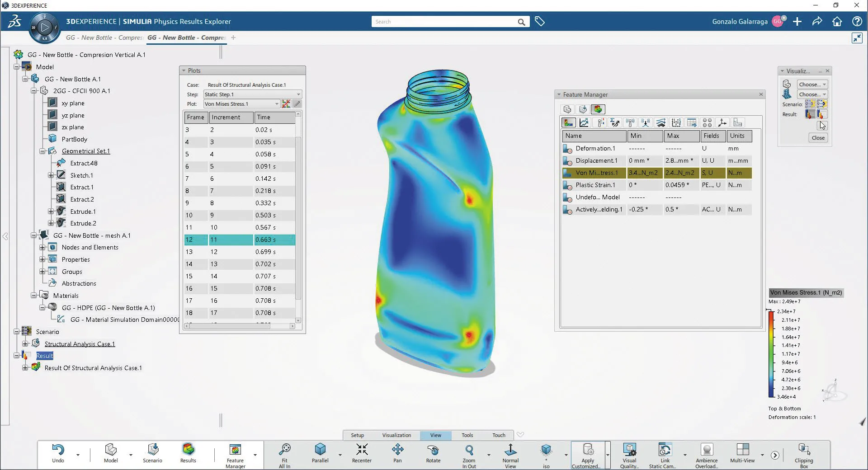
Task: Select frame 13 row in Plots table
Action: 240,252
